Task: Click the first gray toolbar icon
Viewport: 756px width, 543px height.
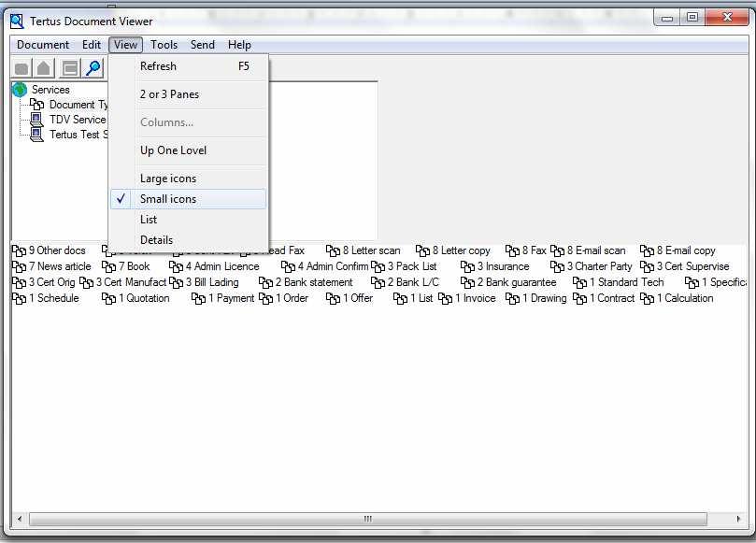Action: pyautogui.click(x=21, y=68)
